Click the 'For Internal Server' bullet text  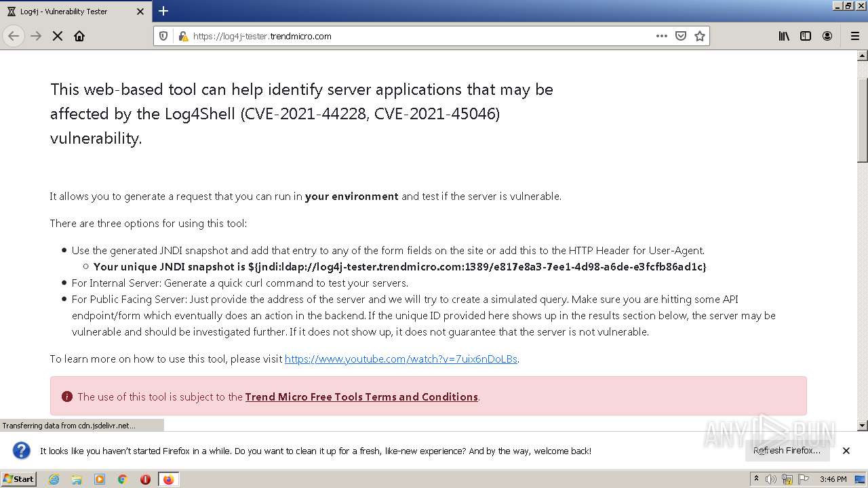[x=240, y=283]
